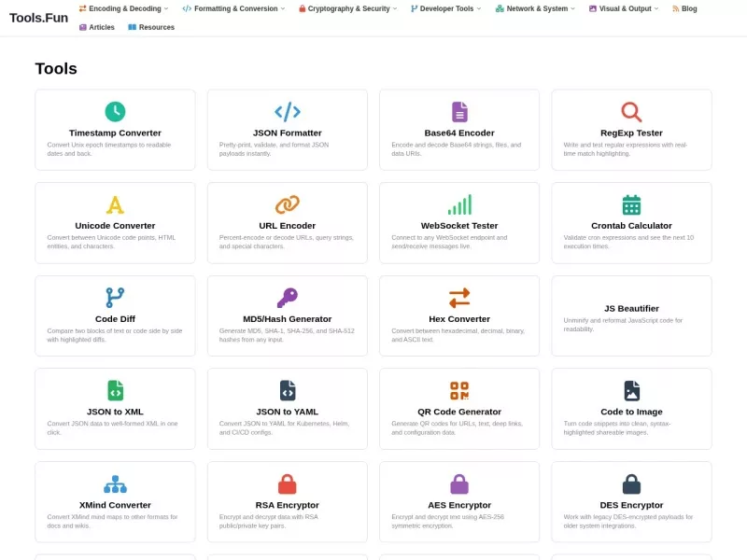Click the Articles book icon in navigation
This screenshot has height=560, width=747.
pos(83,27)
